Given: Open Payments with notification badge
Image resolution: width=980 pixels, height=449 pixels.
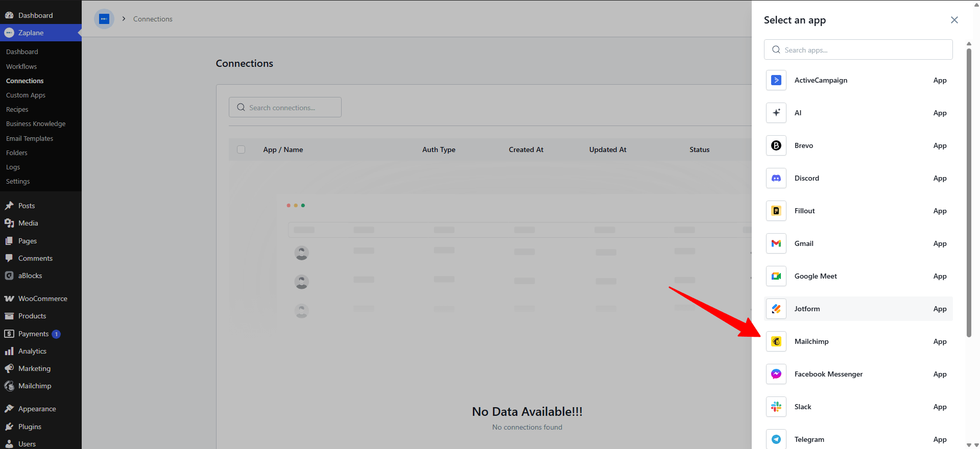Looking at the screenshot, I should [34, 334].
